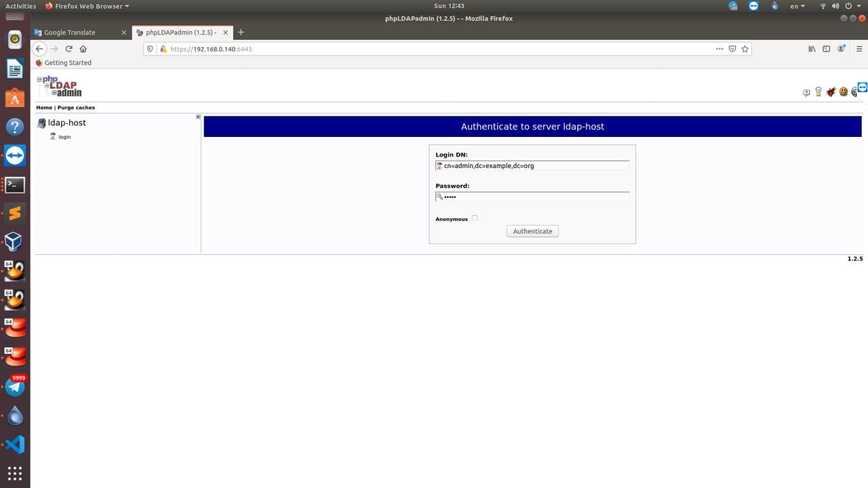Click the ldap-host server name
Screen dimensions: 868x488
point(66,123)
